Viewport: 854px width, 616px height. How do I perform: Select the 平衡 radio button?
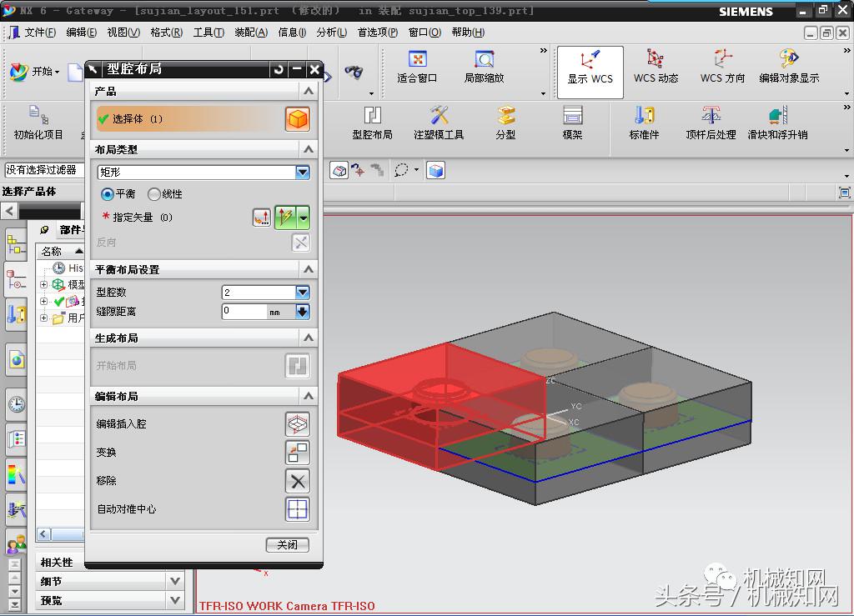click(x=108, y=194)
